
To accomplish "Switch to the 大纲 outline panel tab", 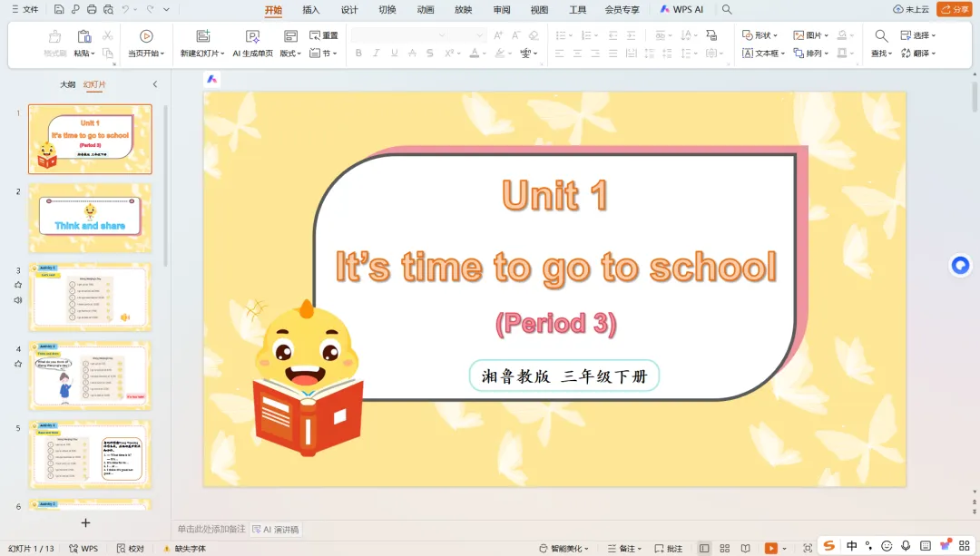I will 67,84.
